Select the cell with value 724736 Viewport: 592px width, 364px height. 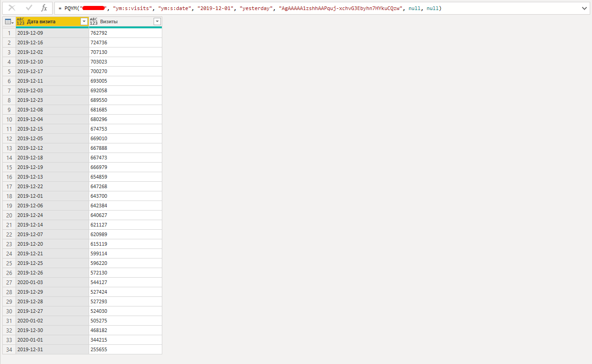point(125,42)
